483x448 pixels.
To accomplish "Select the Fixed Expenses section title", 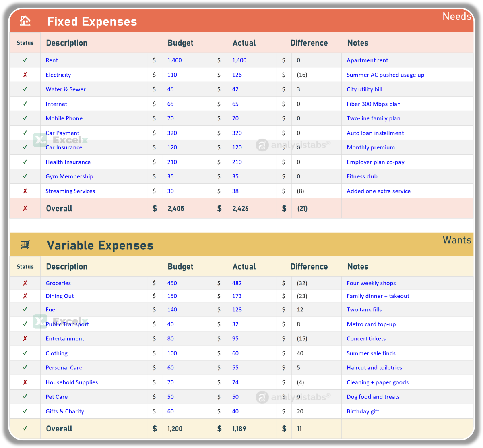I will click(x=92, y=21).
